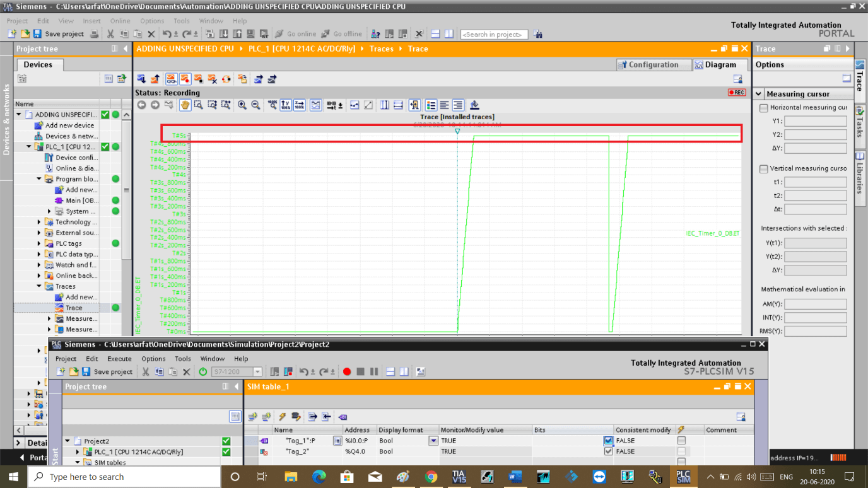
Task: Click the delete installed trace icon
Action: [212, 79]
